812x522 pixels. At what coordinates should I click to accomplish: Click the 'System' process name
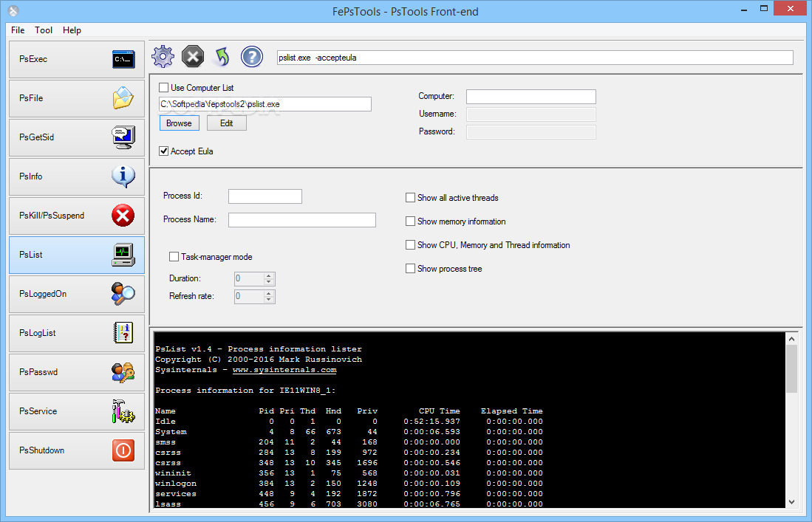click(171, 432)
